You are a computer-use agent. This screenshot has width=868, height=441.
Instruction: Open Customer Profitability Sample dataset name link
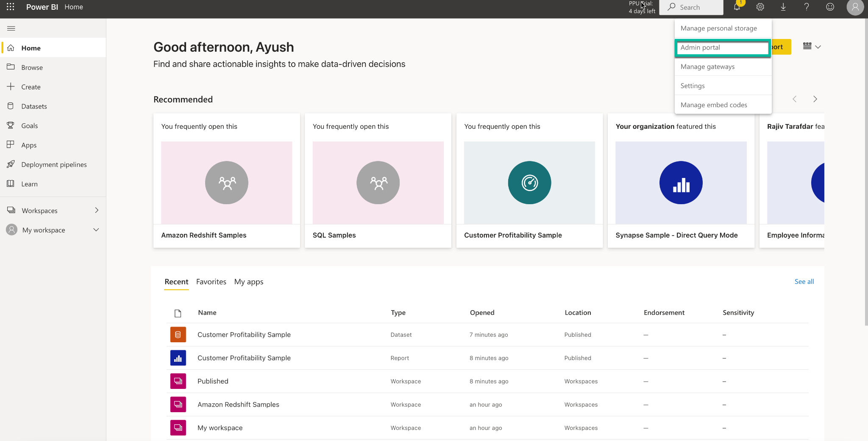tap(244, 335)
